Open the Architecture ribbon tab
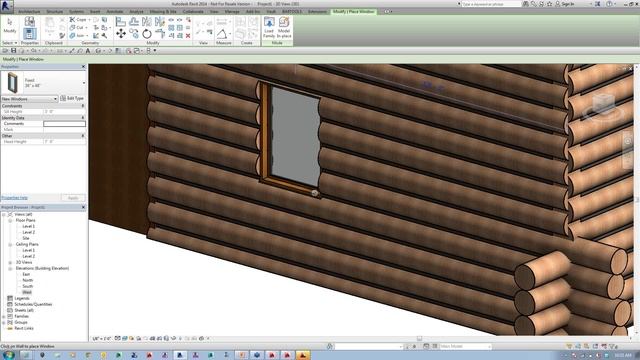The image size is (640, 360). coord(29,12)
